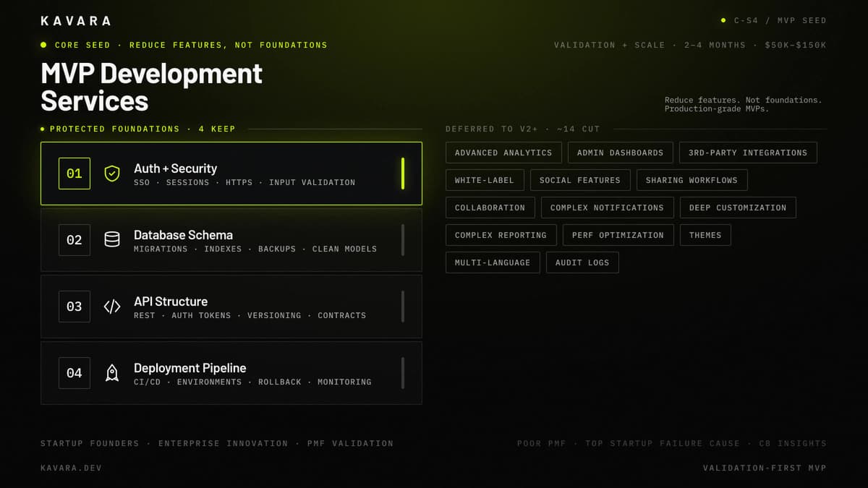Select the White-Label tag
The image size is (868, 488).
485,180
